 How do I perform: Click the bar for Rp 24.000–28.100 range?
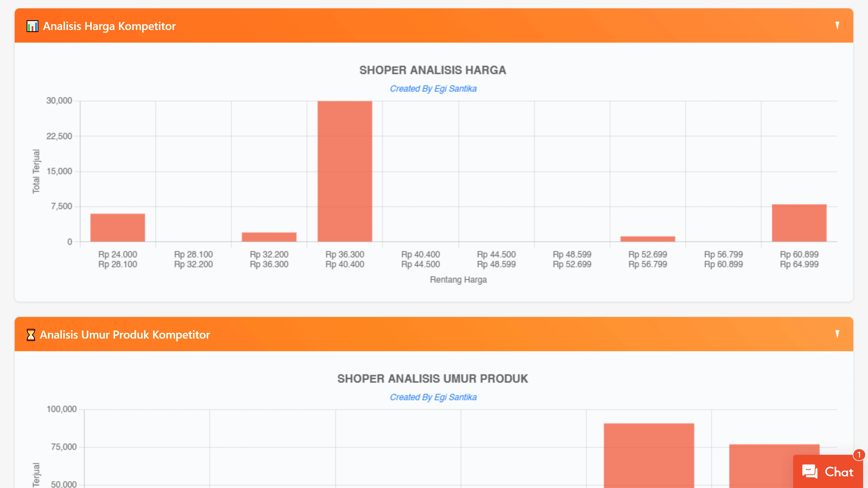118,228
